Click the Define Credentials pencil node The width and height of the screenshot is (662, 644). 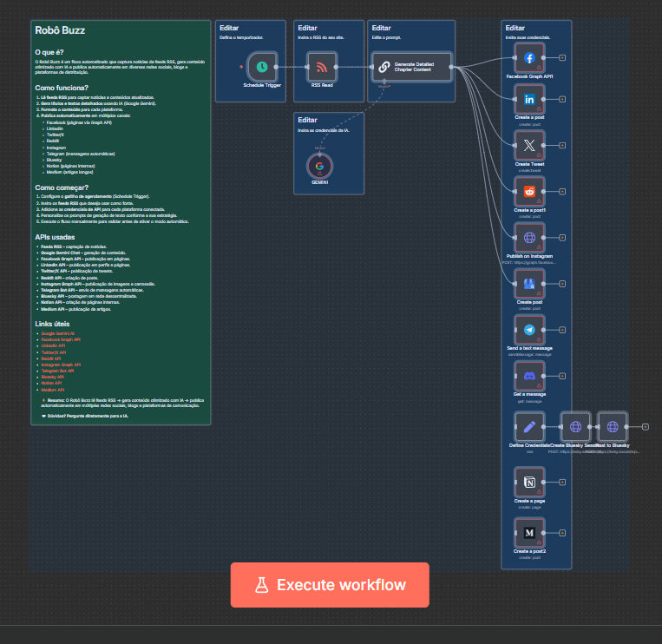[528, 426]
